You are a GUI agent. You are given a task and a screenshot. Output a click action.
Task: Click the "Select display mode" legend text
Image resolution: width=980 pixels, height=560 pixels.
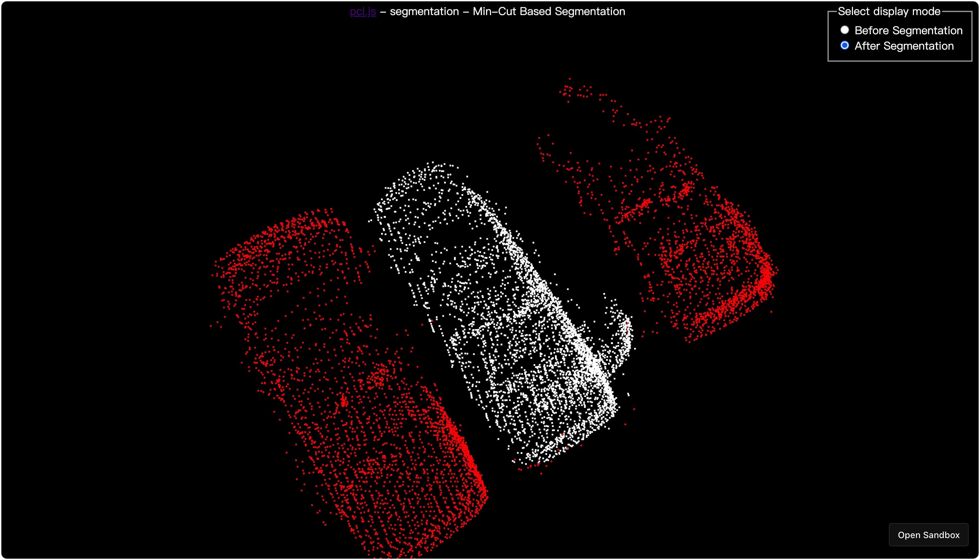[889, 12]
